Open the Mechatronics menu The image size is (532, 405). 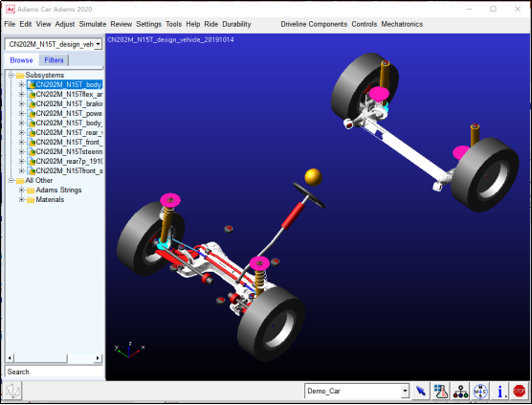click(402, 24)
